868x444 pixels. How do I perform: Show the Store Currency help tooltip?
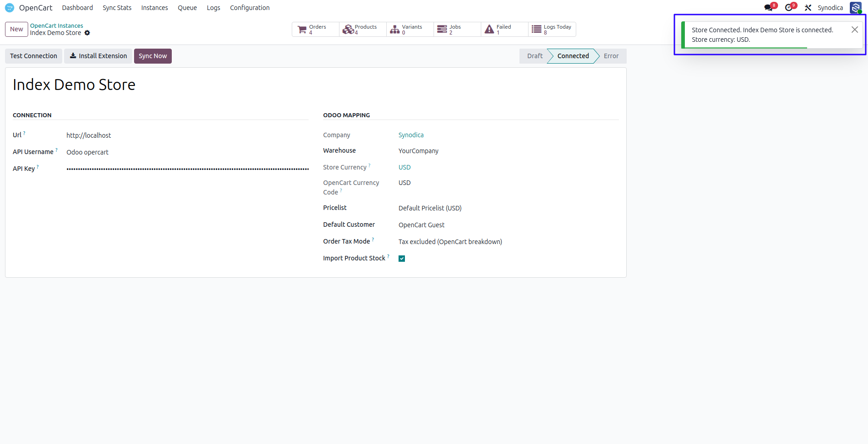pyautogui.click(x=369, y=165)
